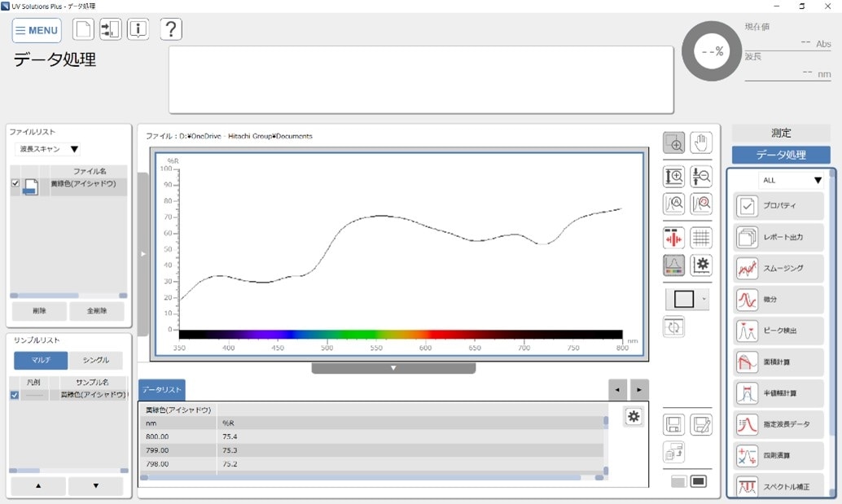Open the MENU button
This screenshot has height=504, width=842.
(x=37, y=30)
